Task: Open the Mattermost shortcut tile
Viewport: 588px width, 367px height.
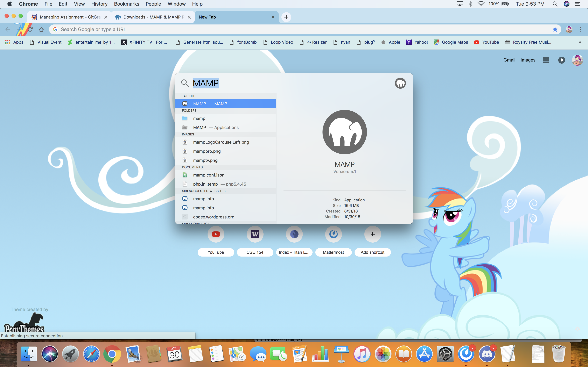Action: point(333,234)
